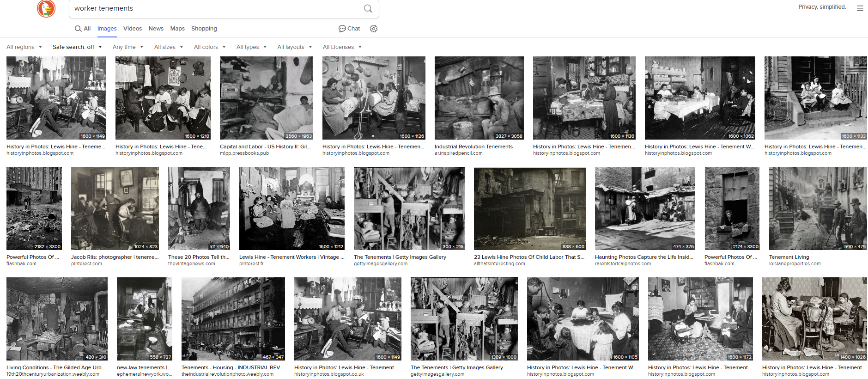Switch to the Videos tab
The image size is (868, 379).
[133, 29]
